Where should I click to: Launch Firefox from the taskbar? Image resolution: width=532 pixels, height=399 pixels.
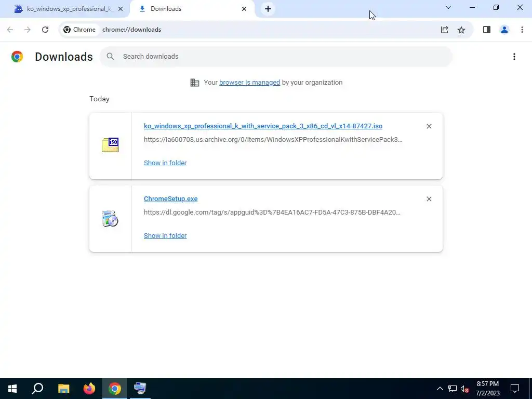pyautogui.click(x=89, y=389)
